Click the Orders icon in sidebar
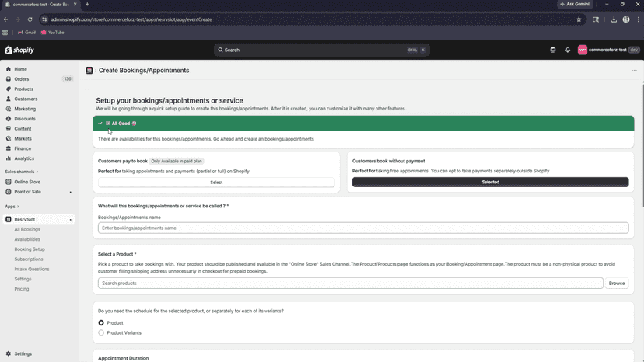This screenshot has height=362, width=644. (9, 78)
